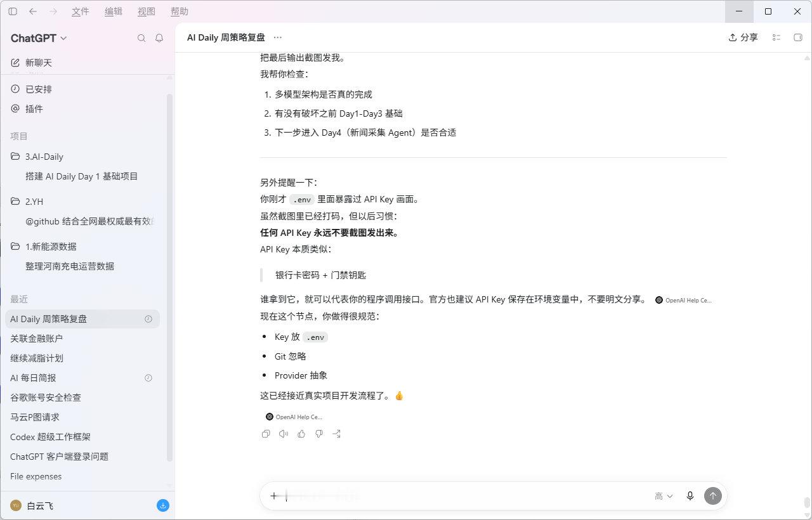
Task: Open the OpenAI Help Center source below the reply
Action: coord(294,417)
